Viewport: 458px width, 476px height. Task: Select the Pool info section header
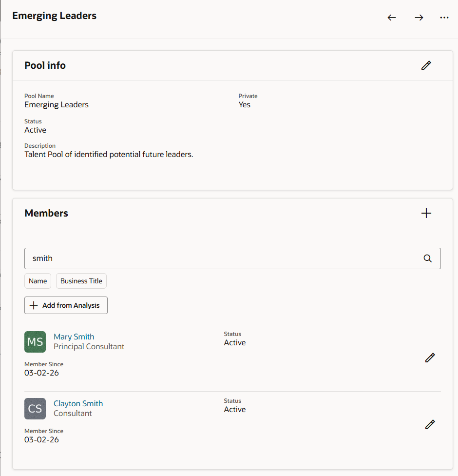pos(45,65)
